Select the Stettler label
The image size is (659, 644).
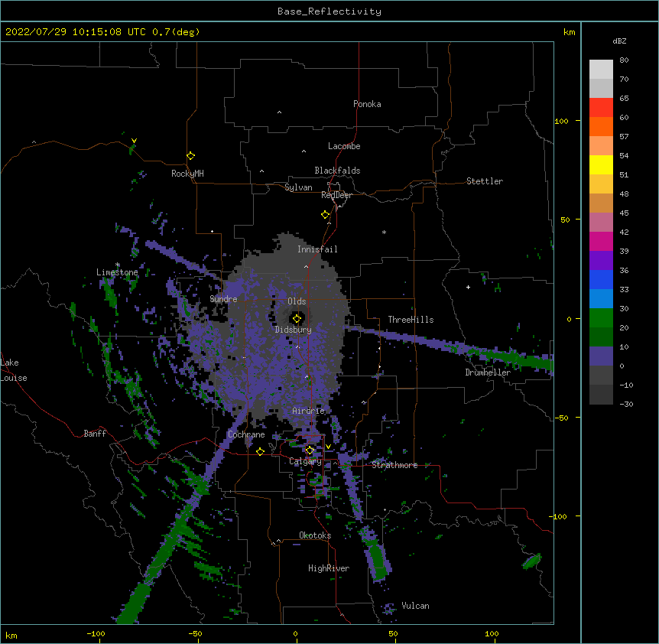(485, 181)
